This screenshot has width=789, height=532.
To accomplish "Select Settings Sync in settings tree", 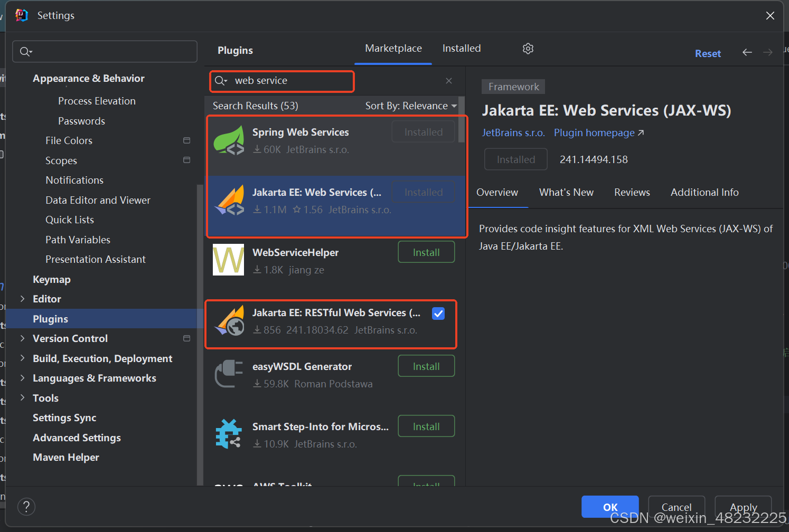I will [64, 417].
